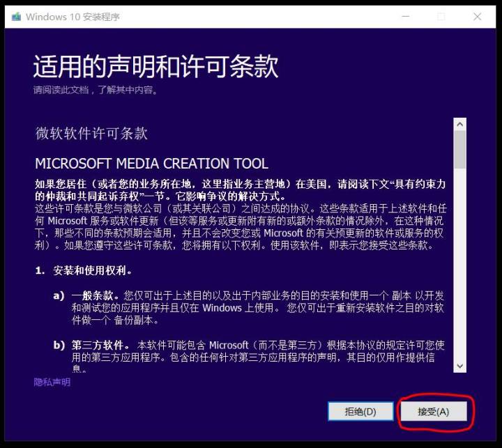Click the license text scrollbar thumb
Viewport: 502px width, 448px height.
pyautogui.click(x=460, y=149)
